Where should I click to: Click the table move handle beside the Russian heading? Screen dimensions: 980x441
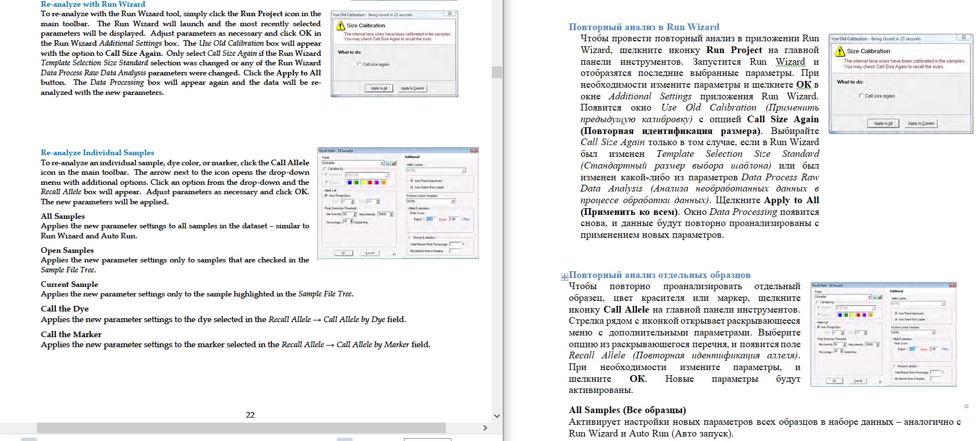[564, 277]
